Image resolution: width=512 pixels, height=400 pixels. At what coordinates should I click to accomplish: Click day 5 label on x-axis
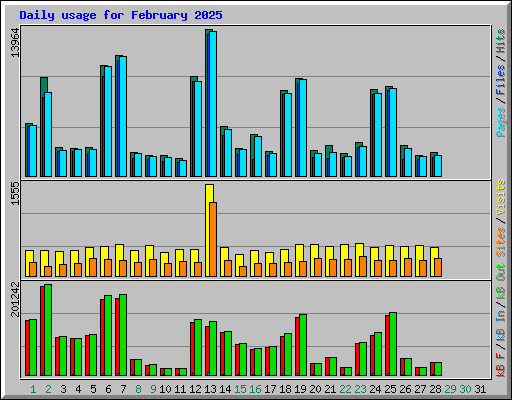pos(93,389)
